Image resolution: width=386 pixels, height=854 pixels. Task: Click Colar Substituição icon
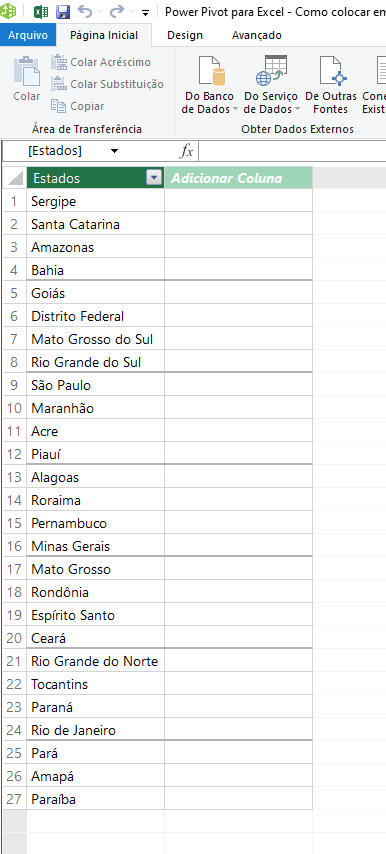coord(58,84)
